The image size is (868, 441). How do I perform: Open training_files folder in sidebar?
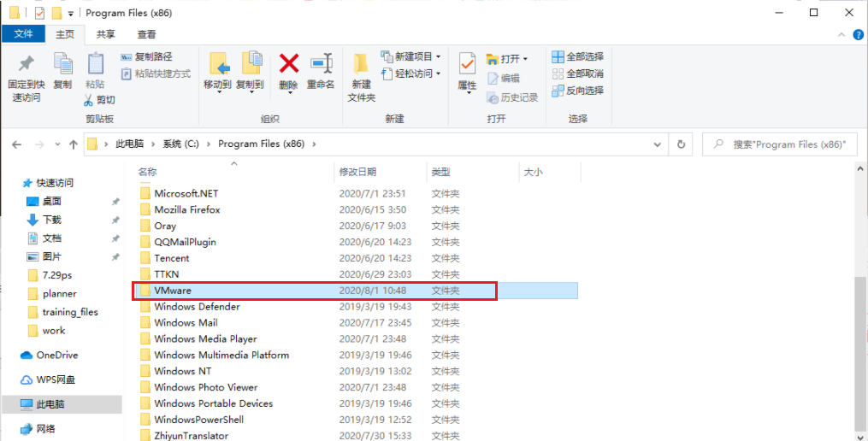point(62,312)
